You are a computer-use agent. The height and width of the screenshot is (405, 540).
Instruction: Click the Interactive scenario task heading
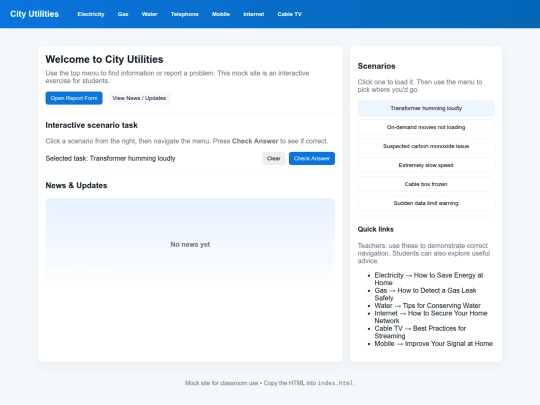(92, 125)
